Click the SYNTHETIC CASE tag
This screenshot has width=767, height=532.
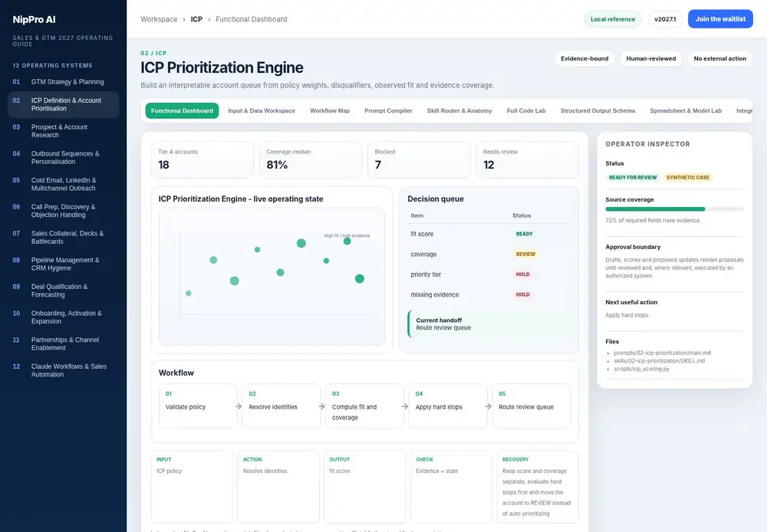[688, 178]
